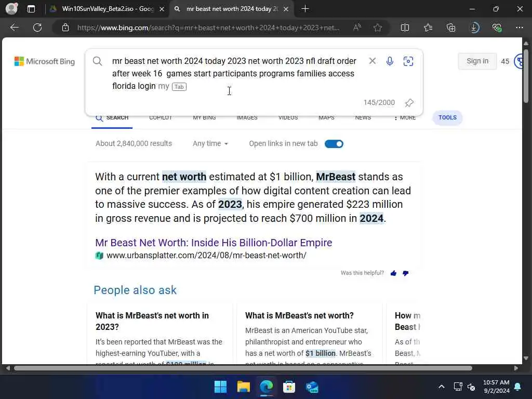Open the notifications bell

[x=518, y=387]
